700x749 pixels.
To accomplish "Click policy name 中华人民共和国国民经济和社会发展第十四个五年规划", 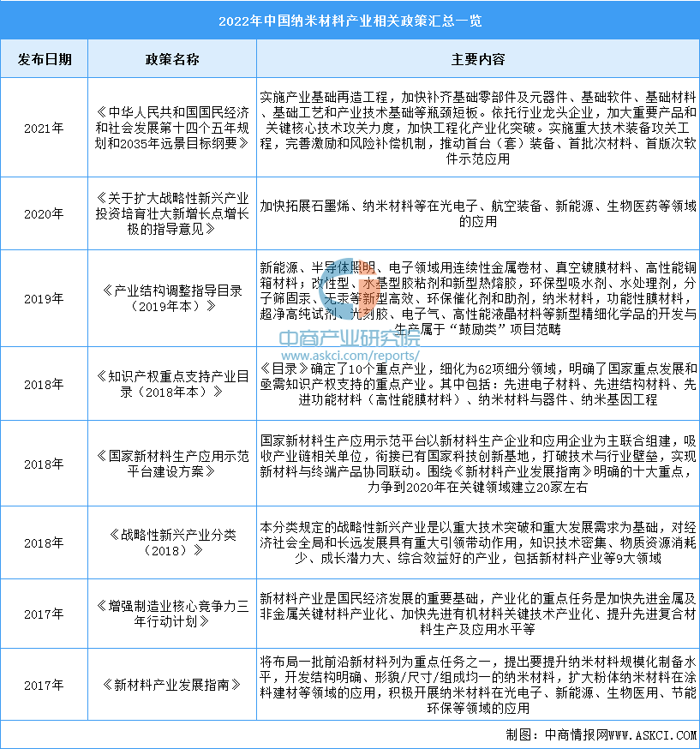I will 172,128.
